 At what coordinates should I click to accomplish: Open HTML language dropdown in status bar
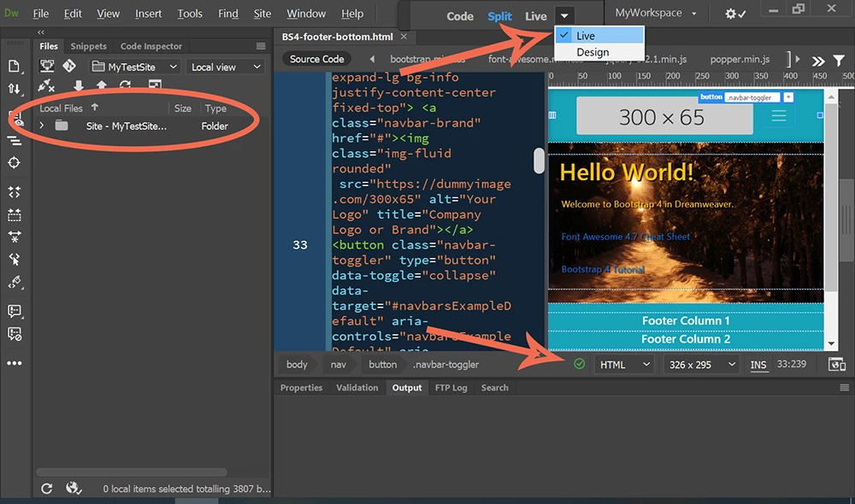tap(625, 365)
